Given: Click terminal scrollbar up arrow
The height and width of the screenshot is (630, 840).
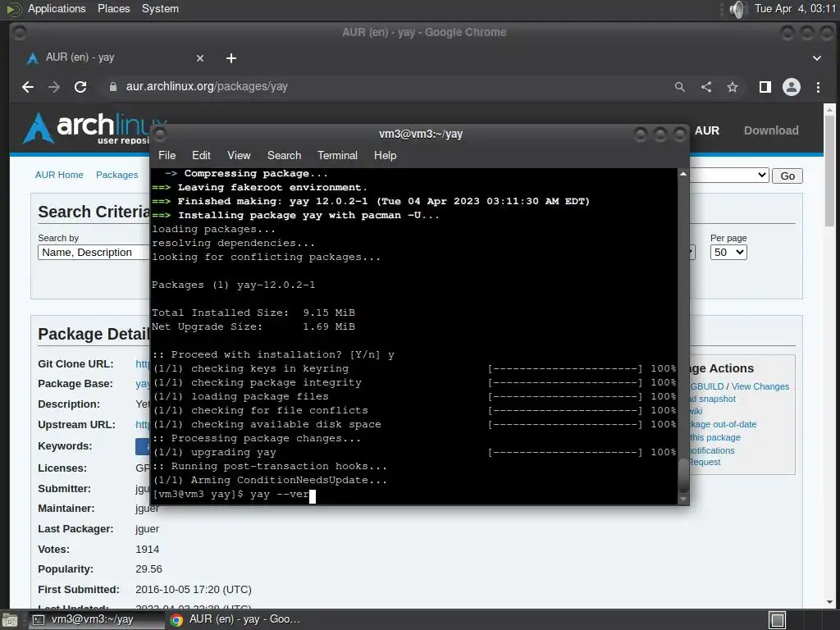Looking at the screenshot, I should (x=683, y=174).
